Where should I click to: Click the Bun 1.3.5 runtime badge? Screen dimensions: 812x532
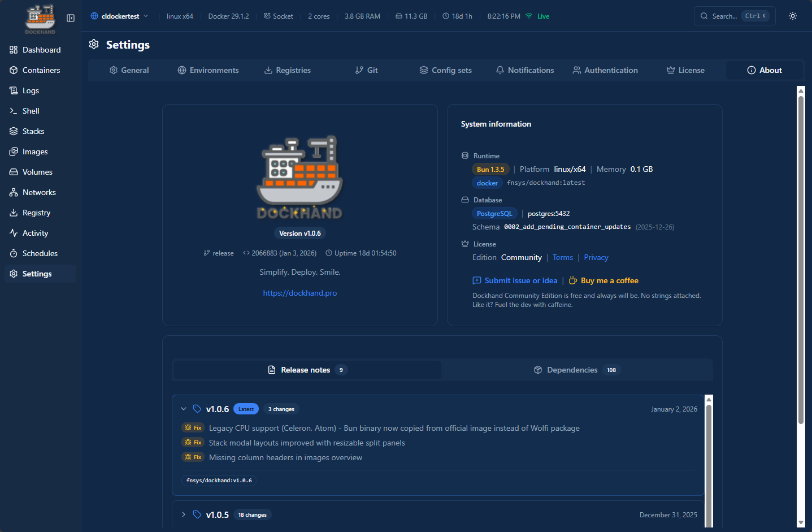point(490,168)
